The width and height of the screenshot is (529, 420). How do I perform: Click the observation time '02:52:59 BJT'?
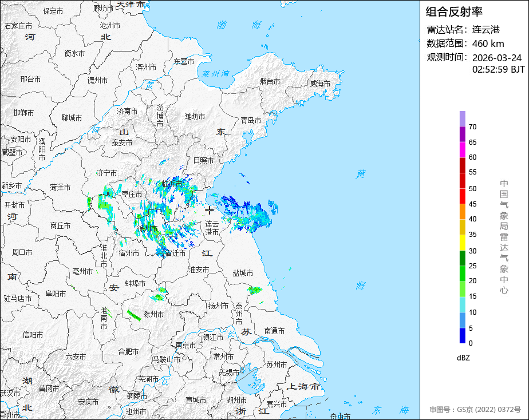[x=498, y=69]
